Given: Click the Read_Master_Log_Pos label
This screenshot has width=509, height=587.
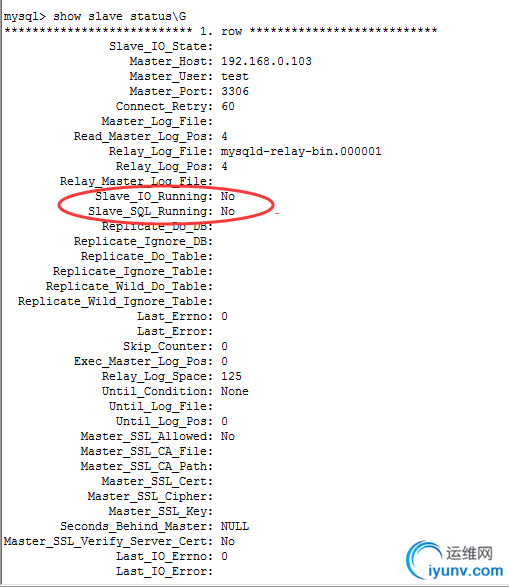Looking at the screenshot, I should [143, 137].
